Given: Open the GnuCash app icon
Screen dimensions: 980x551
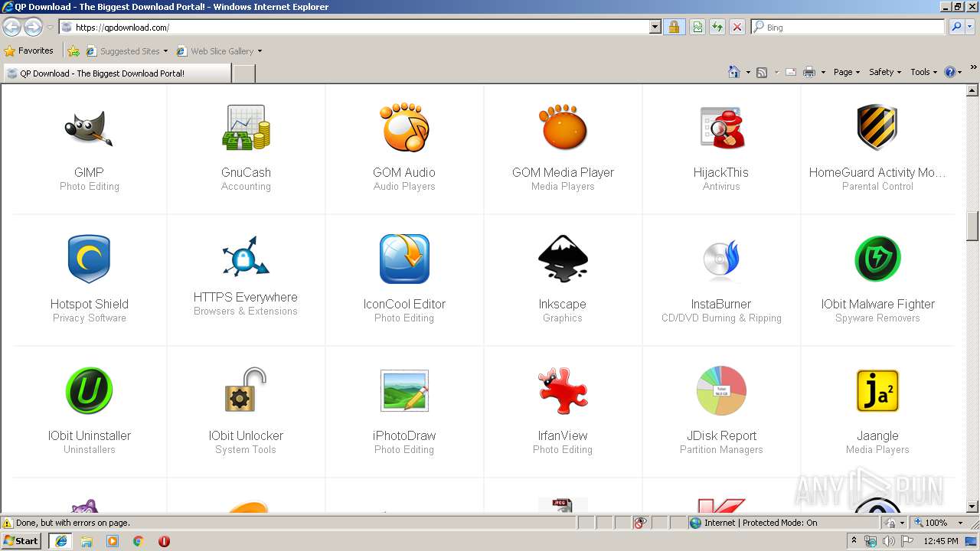Looking at the screenshot, I should pyautogui.click(x=246, y=128).
